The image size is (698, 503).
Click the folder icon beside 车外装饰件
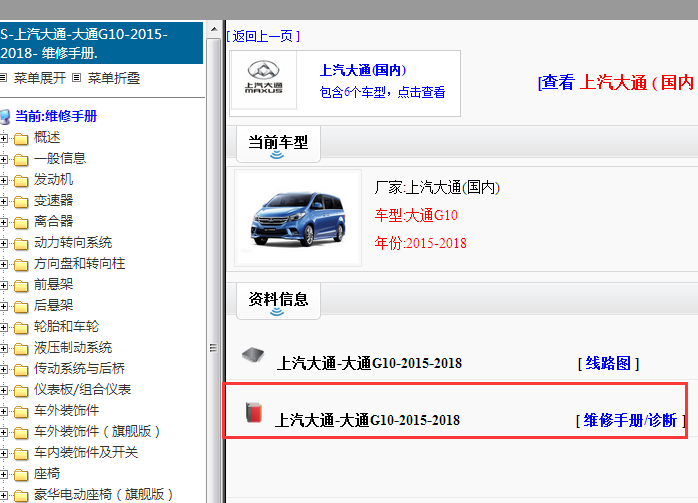click(x=20, y=412)
